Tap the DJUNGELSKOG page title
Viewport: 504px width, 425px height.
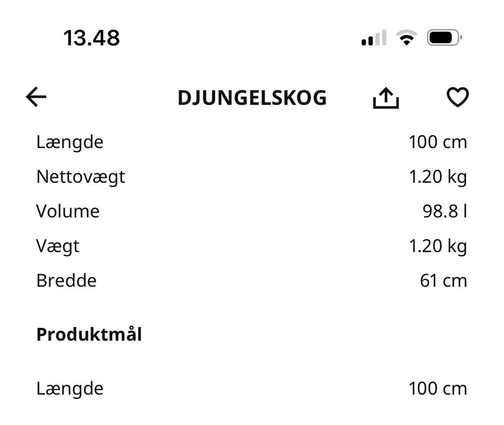point(252,98)
